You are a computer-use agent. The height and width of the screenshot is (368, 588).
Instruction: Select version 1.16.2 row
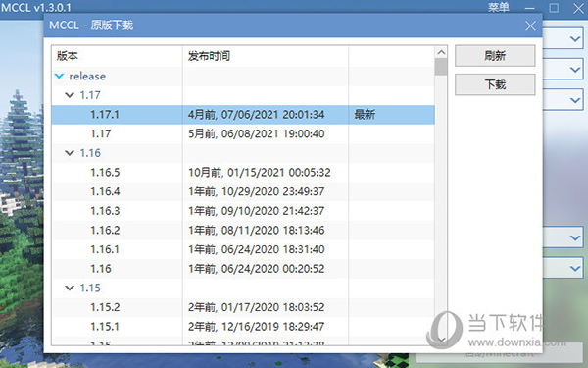tap(243, 231)
